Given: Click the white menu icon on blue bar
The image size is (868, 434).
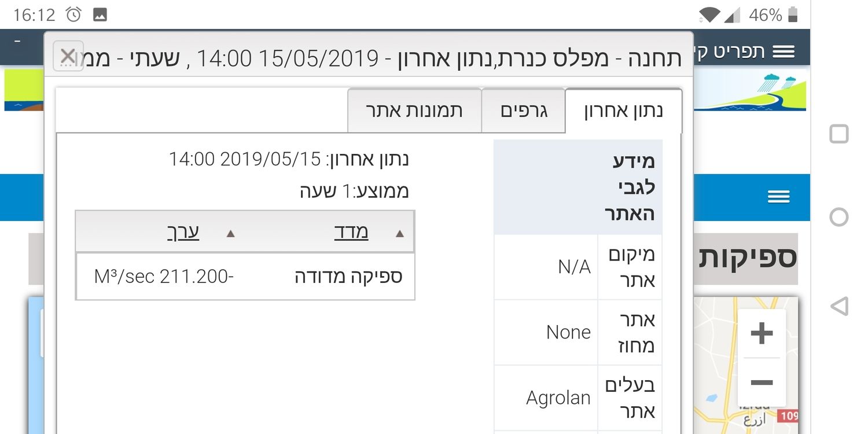Looking at the screenshot, I should (778, 197).
